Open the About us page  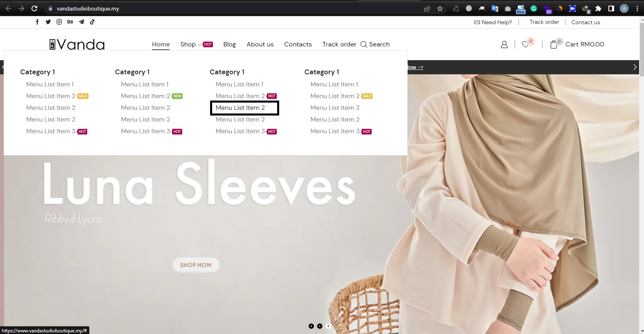[x=260, y=44]
